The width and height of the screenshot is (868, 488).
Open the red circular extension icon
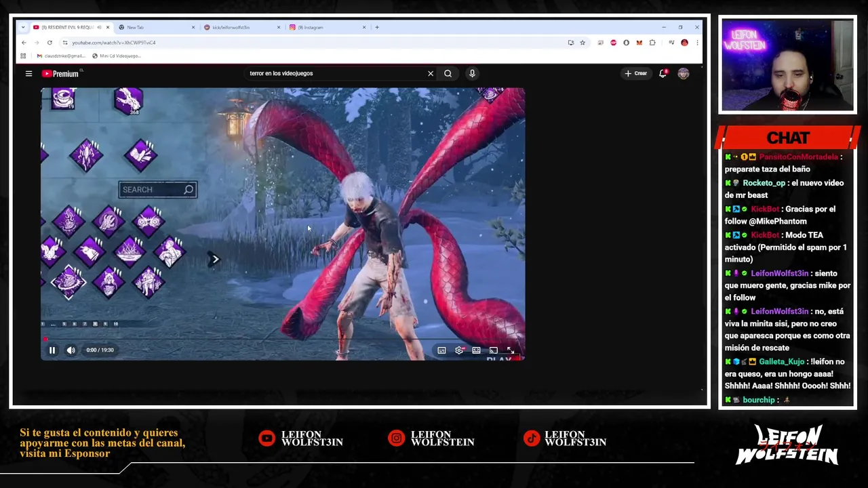613,43
